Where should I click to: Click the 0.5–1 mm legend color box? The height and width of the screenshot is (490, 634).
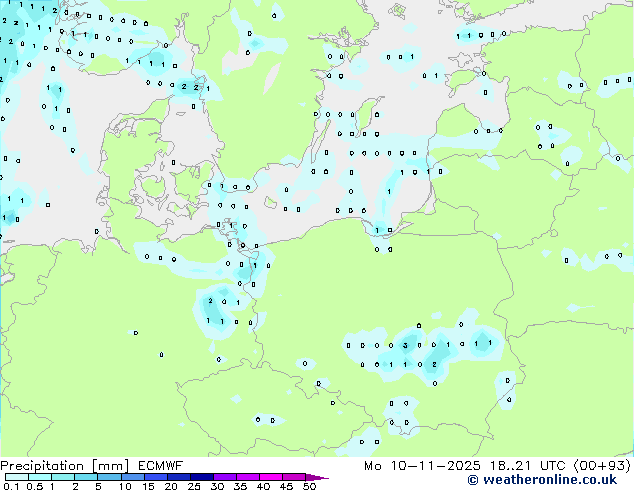pos(40,477)
